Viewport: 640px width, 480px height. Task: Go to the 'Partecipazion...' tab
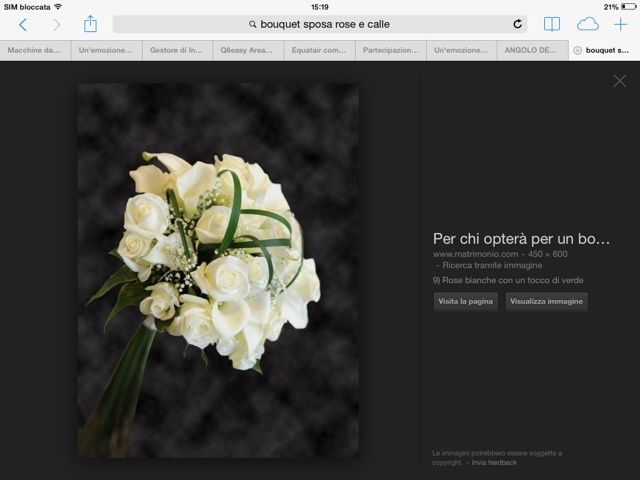[x=390, y=50]
